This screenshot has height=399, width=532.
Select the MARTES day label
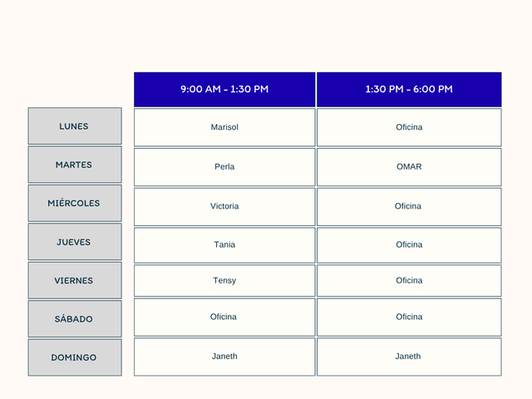pyautogui.click(x=75, y=165)
